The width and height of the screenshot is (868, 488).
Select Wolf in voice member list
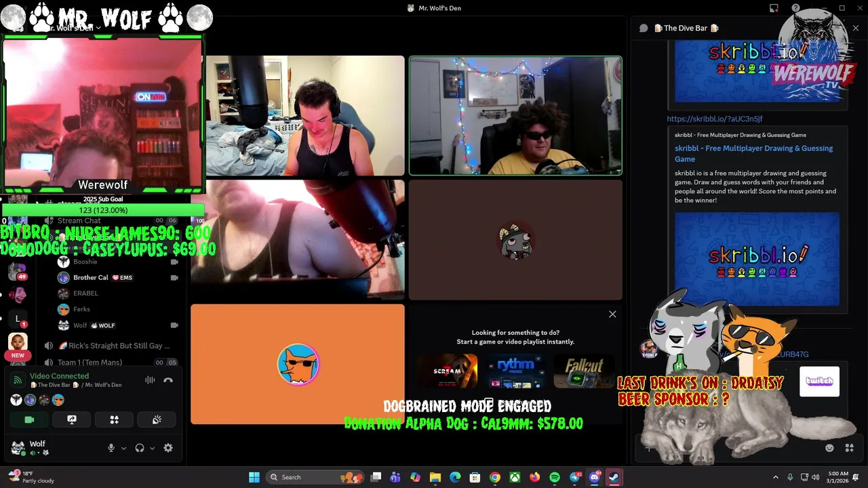(x=118, y=325)
